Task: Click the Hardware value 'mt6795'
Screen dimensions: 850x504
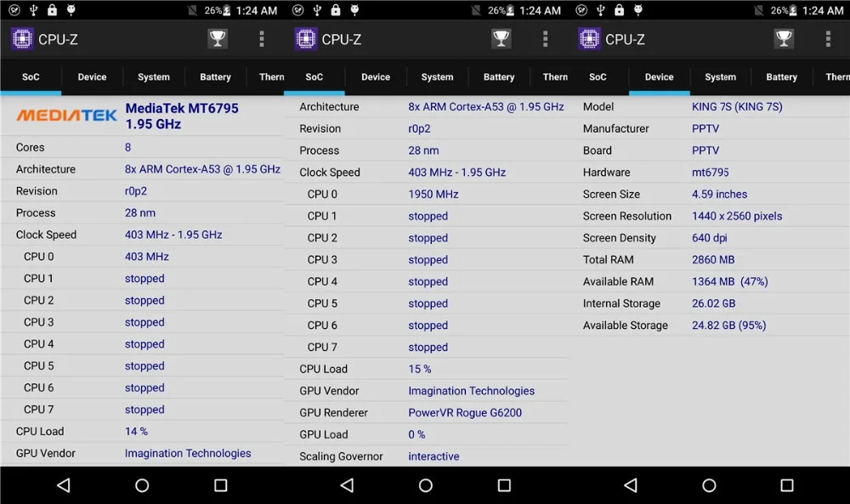Action: coord(710,173)
